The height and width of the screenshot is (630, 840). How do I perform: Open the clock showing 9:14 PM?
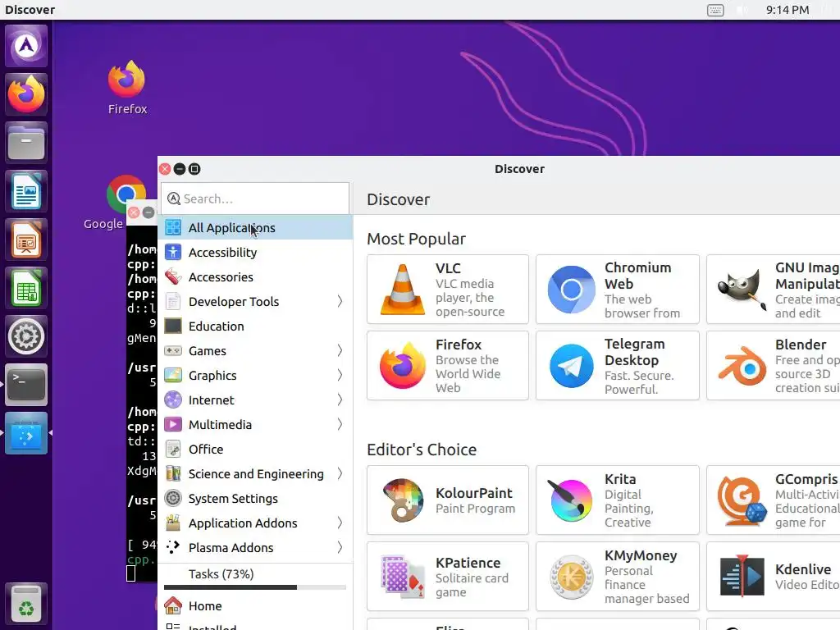tap(787, 10)
